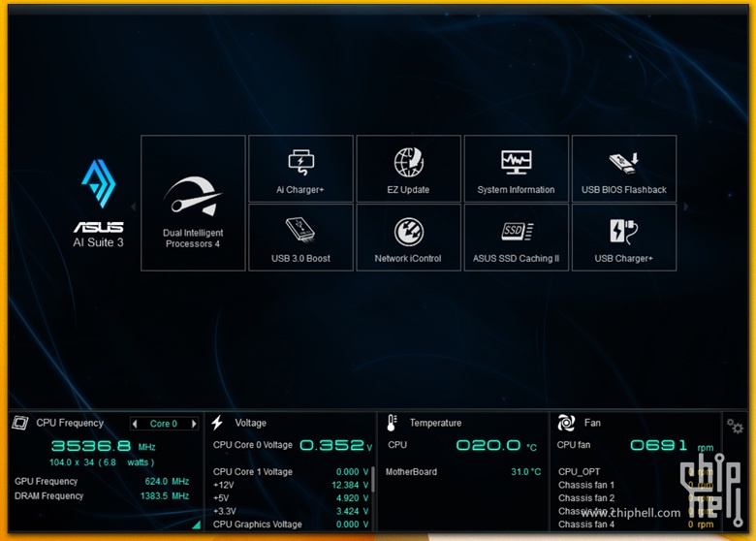Click the CPU Graphics Voltage row
This screenshot has width=756, height=541.
291,525
